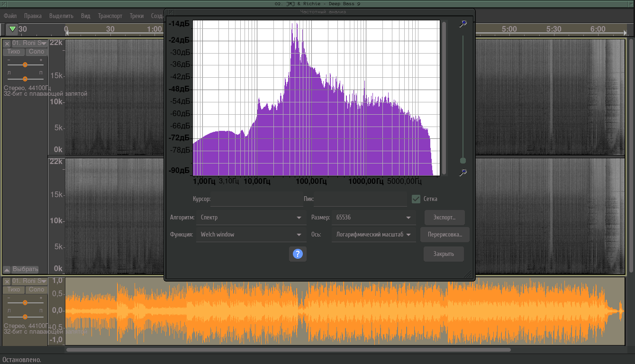Click the -48дБ label on spectrum axis

[179, 89]
